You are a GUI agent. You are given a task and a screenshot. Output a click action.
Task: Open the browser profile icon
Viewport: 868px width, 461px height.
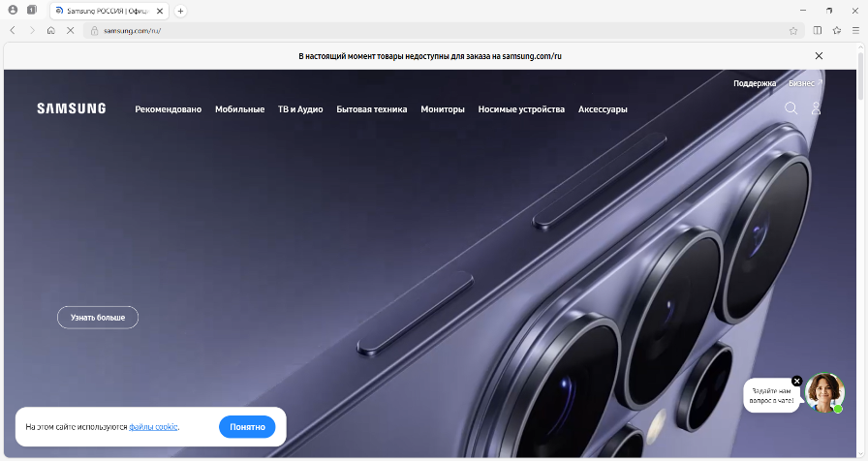[x=13, y=10]
